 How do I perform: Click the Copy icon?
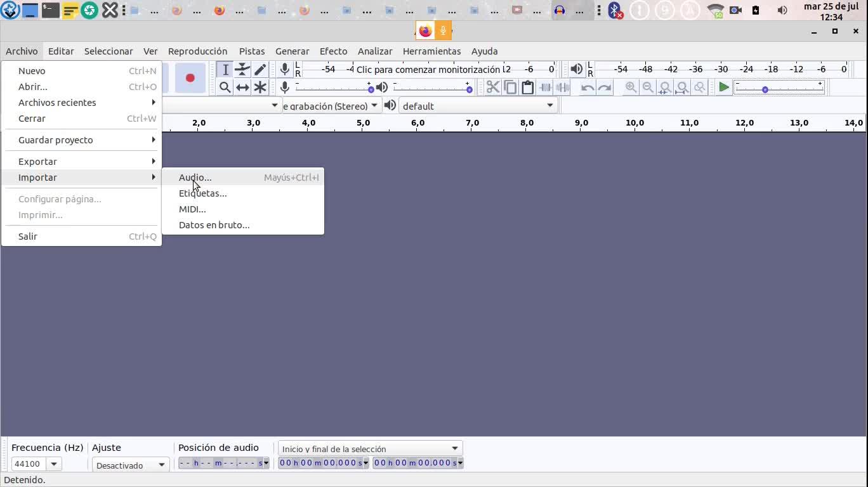(x=510, y=88)
